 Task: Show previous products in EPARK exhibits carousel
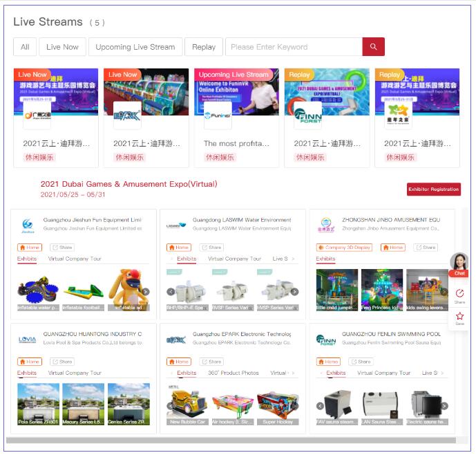[171, 406]
